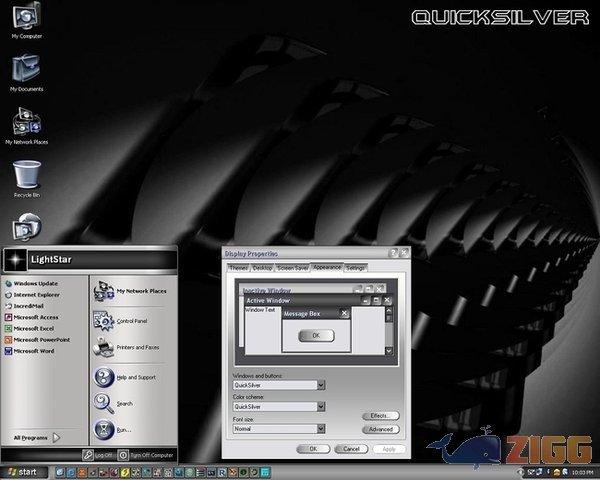
Task: Click OK in Display Properties dialog
Action: pos(313,449)
